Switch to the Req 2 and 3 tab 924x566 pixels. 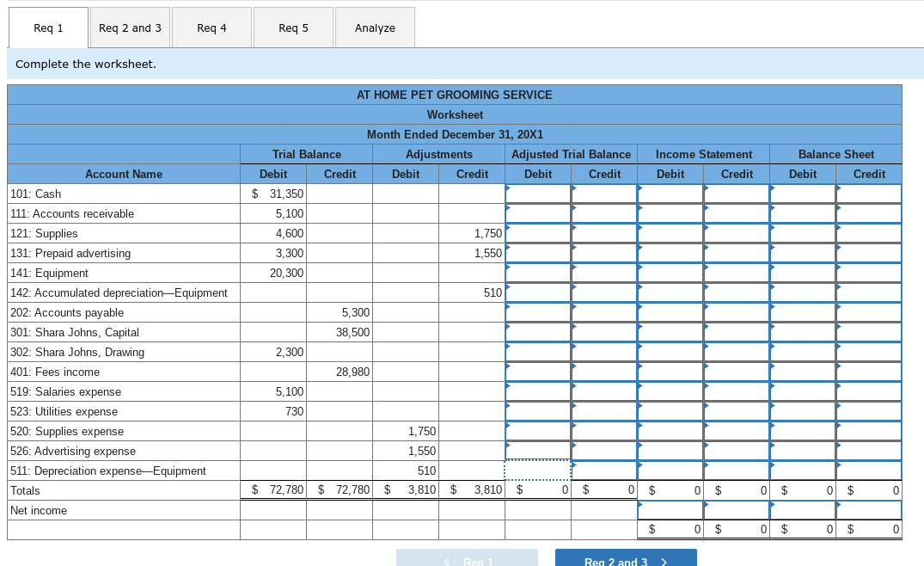point(130,28)
